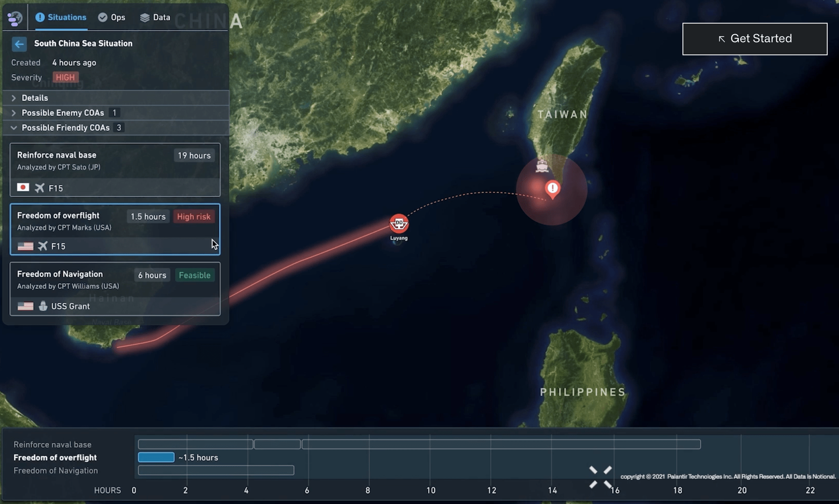This screenshot has height=504, width=839.
Task: Expand Possible Enemy COAs section
Action: (x=115, y=113)
